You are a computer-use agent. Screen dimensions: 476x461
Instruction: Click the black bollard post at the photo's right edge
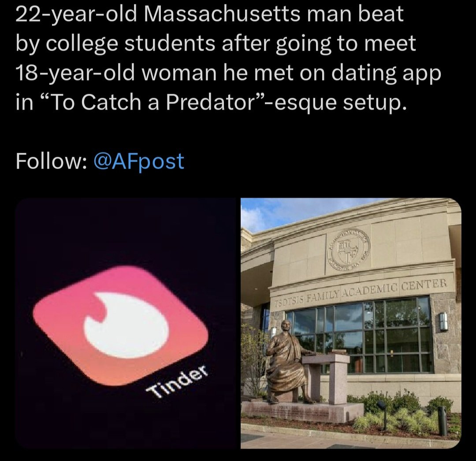point(443,420)
